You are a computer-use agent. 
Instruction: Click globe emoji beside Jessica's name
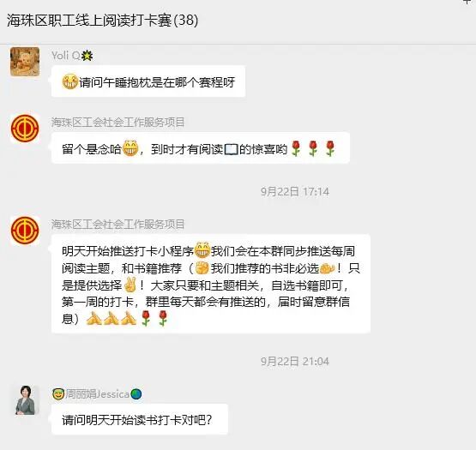[136, 394]
